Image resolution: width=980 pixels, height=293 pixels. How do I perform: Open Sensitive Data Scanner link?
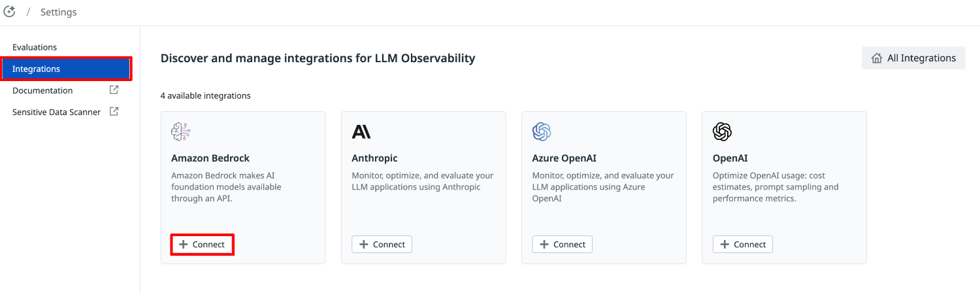pyautogui.click(x=56, y=112)
